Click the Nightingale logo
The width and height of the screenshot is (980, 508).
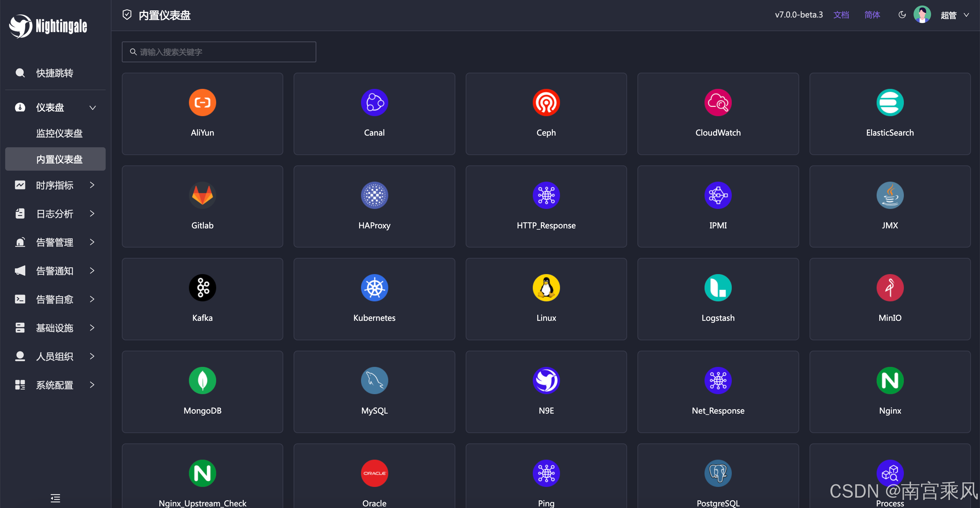click(48, 26)
